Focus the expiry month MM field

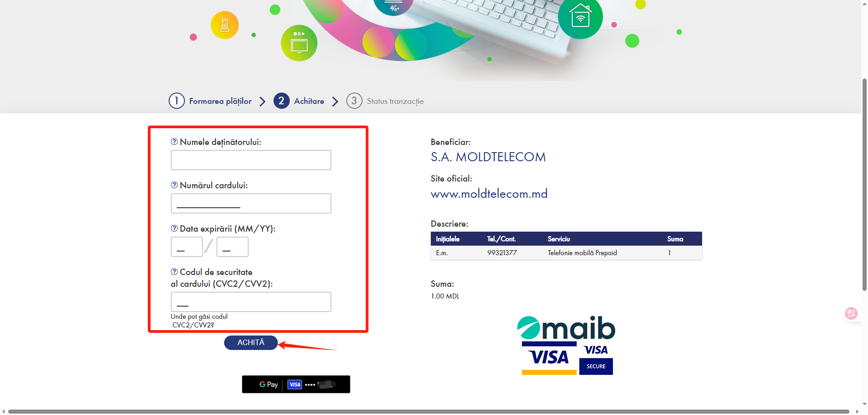tap(187, 247)
